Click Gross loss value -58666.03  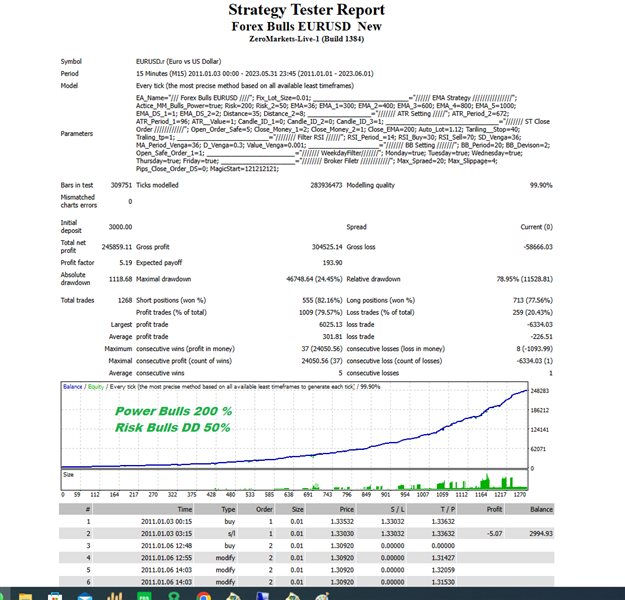(x=538, y=247)
